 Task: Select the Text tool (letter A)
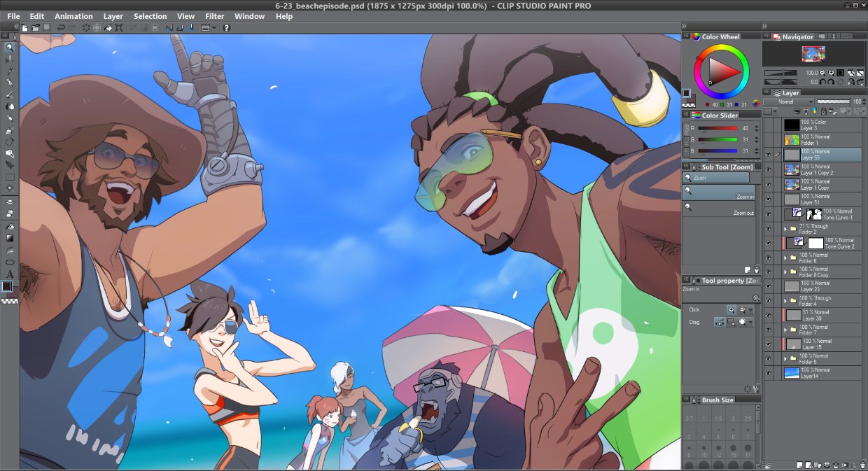click(10, 274)
